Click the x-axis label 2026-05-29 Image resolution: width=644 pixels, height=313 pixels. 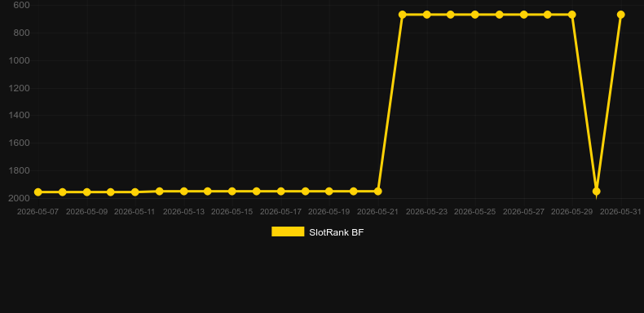[x=571, y=212]
